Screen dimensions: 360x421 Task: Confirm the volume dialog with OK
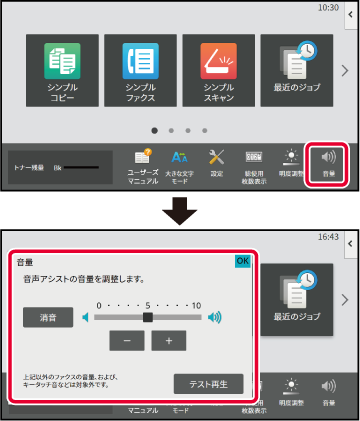(x=242, y=261)
